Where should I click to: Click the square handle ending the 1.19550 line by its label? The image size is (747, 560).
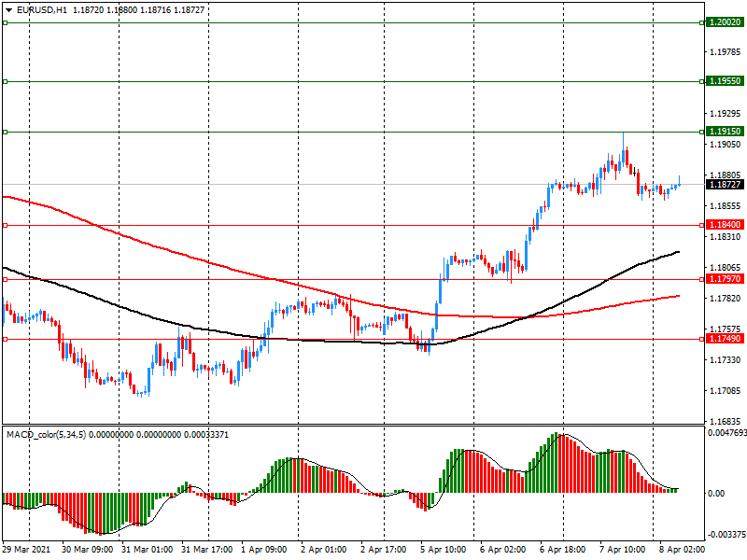coord(702,82)
